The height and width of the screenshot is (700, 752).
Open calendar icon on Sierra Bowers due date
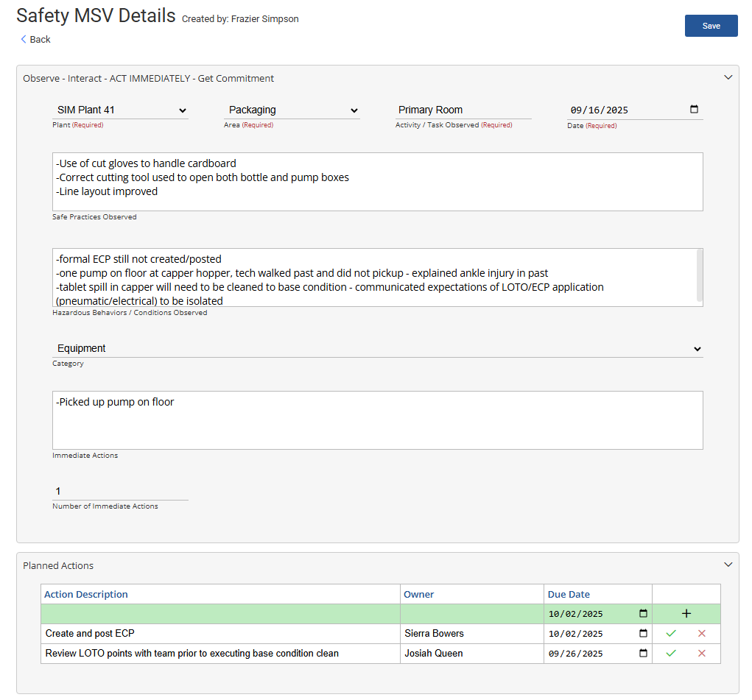pos(643,634)
